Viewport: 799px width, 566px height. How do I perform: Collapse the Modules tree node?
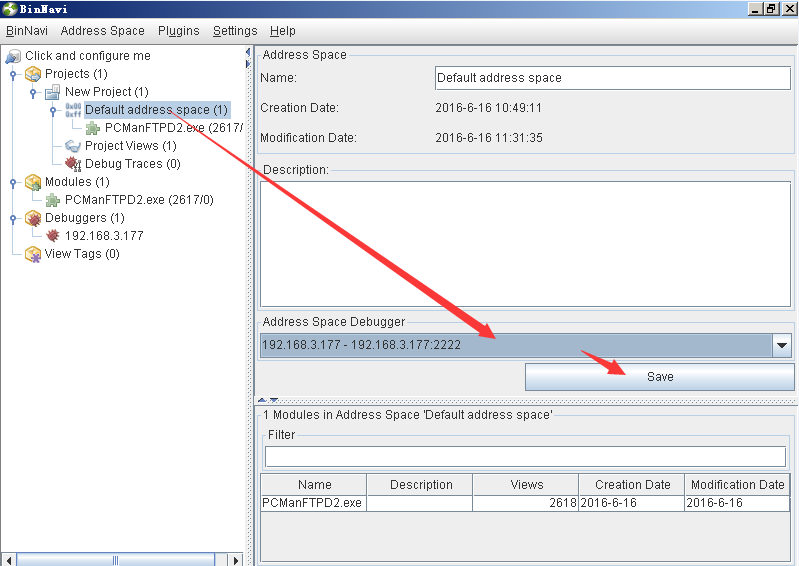point(13,182)
